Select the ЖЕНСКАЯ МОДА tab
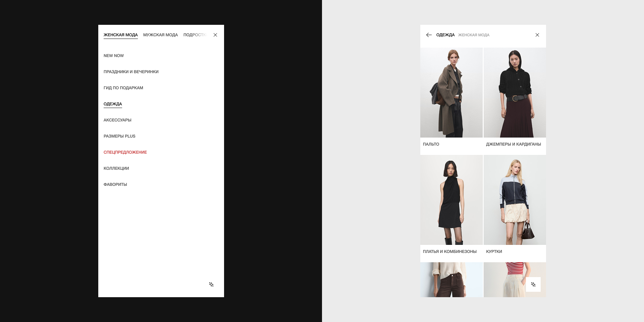The image size is (644, 322). (120, 35)
